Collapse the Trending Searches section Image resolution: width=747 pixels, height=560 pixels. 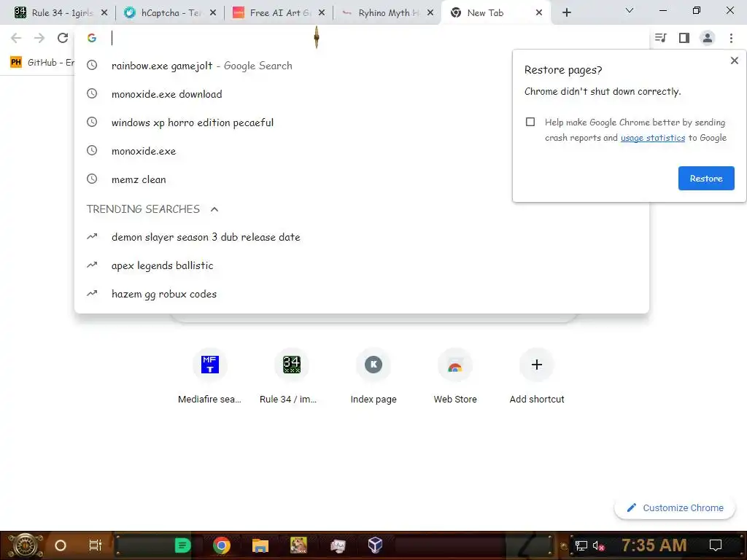(214, 209)
